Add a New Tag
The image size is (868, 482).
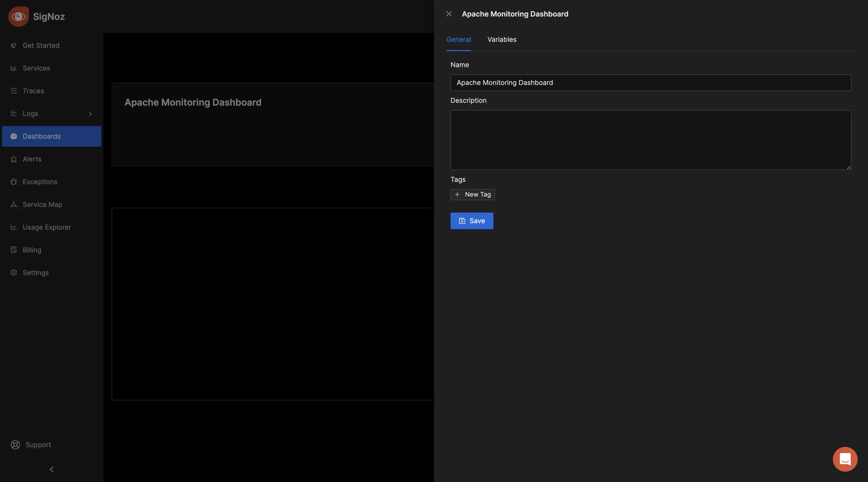tap(472, 194)
